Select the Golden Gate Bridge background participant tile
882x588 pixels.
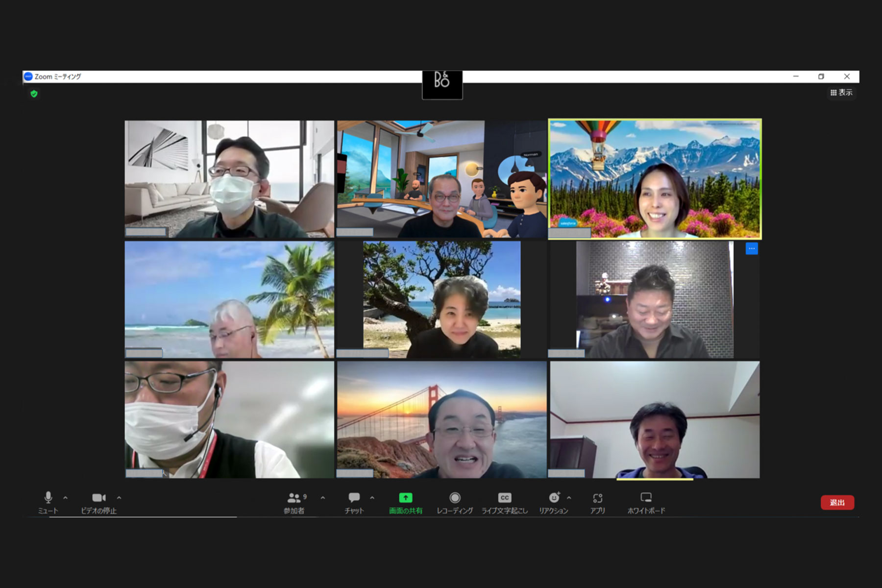click(441, 419)
